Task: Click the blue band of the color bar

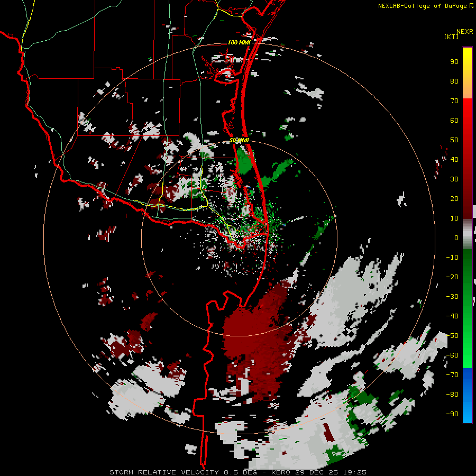Action: (x=467, y=396)
